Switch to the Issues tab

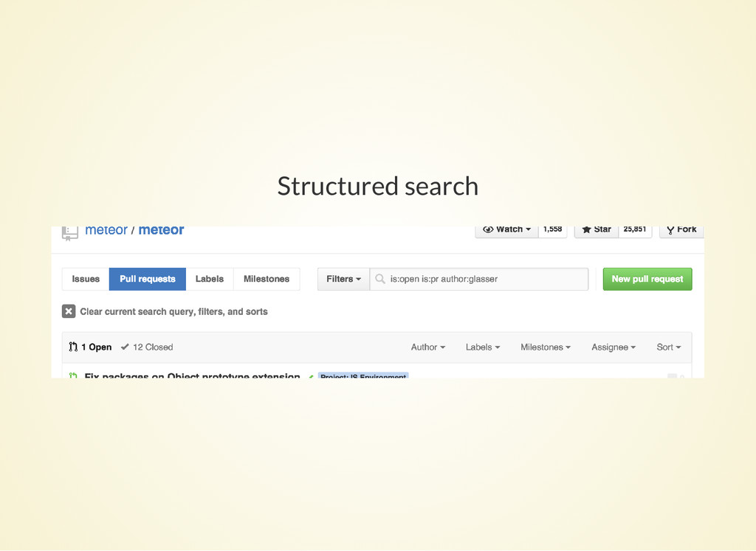point(86,279)
